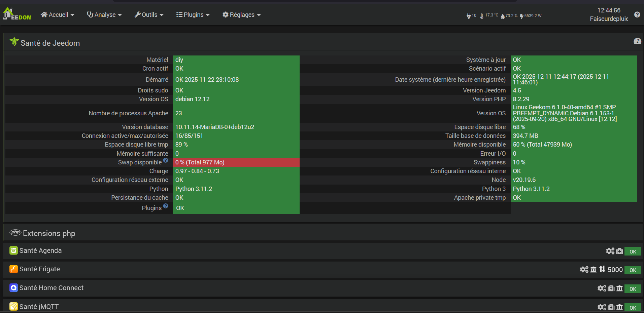Click the Frigate OK status badge
The height and width of the screenshot is (313, 644).
[633, 270]
